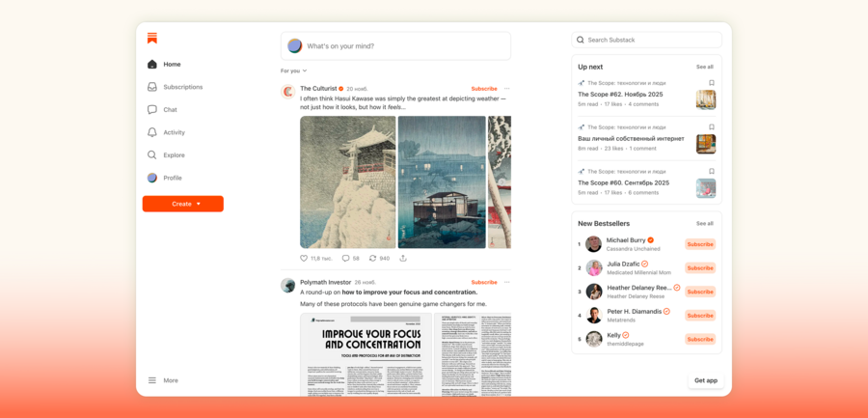Click the avatar in the compose box
Viewport: 868px width, 418px height.
294,46
